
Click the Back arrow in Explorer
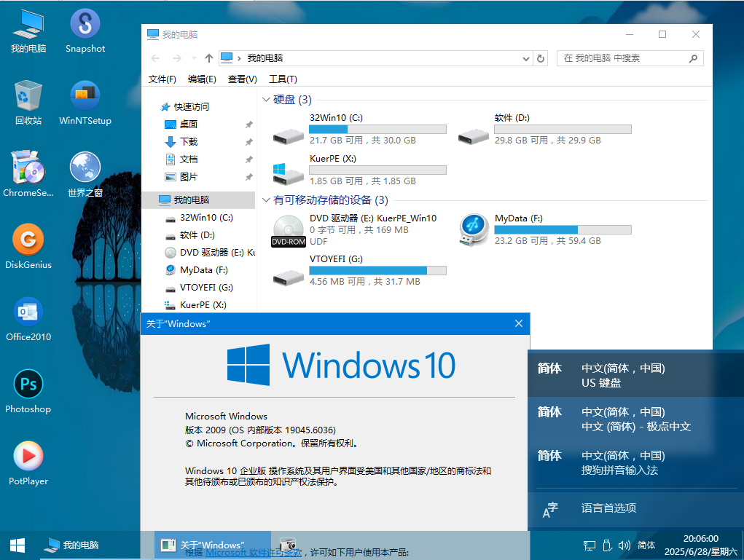155,58
